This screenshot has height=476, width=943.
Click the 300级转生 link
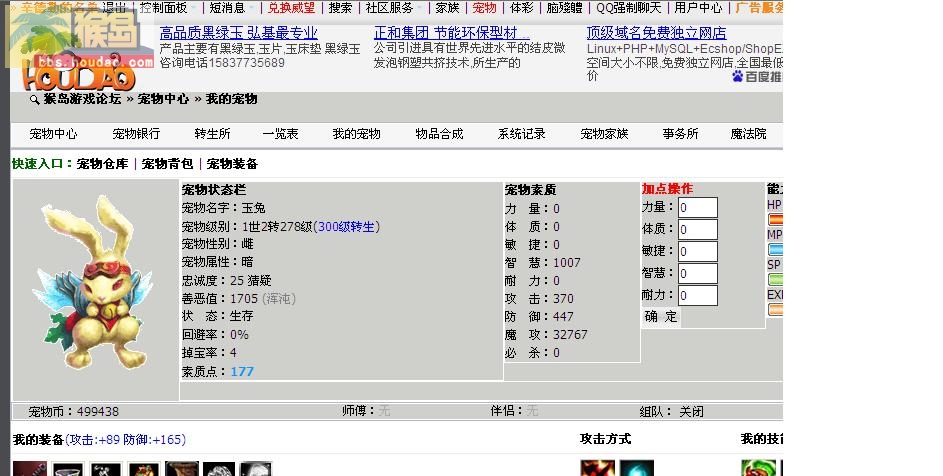pyautogui.click(x=346, y=227)
